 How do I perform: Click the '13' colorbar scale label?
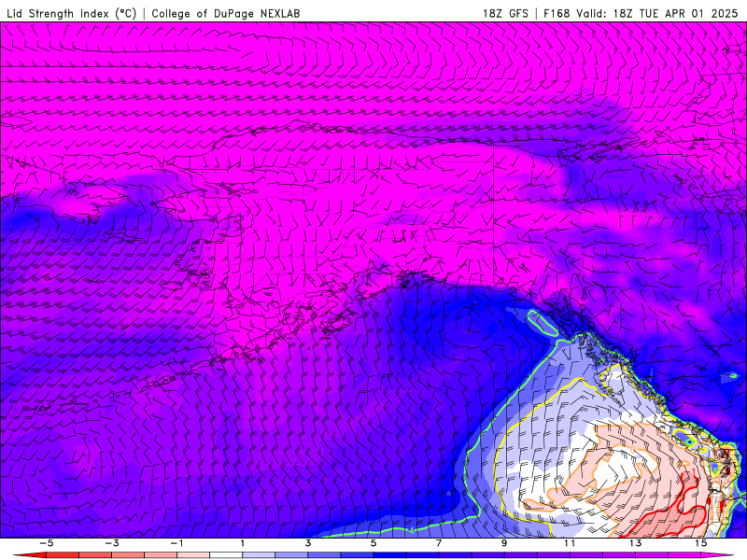[635, 543]
